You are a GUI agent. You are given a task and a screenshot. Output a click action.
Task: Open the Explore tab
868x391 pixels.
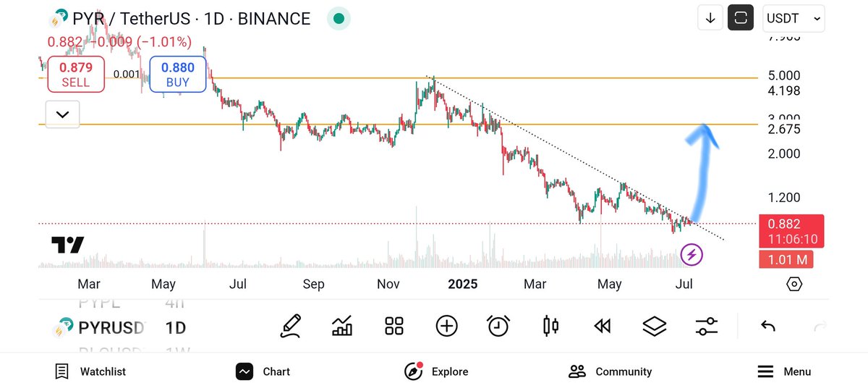(x=436, y=371)
